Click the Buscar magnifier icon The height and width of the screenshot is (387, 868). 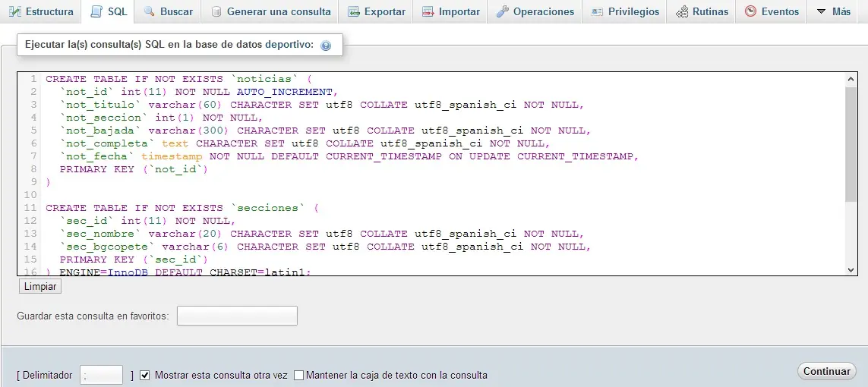coord(149,11)
